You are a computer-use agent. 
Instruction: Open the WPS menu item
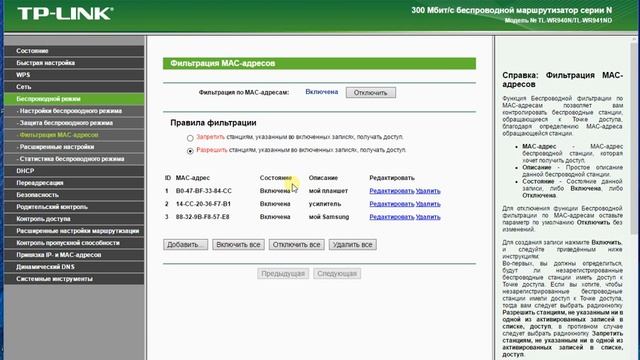74,75
